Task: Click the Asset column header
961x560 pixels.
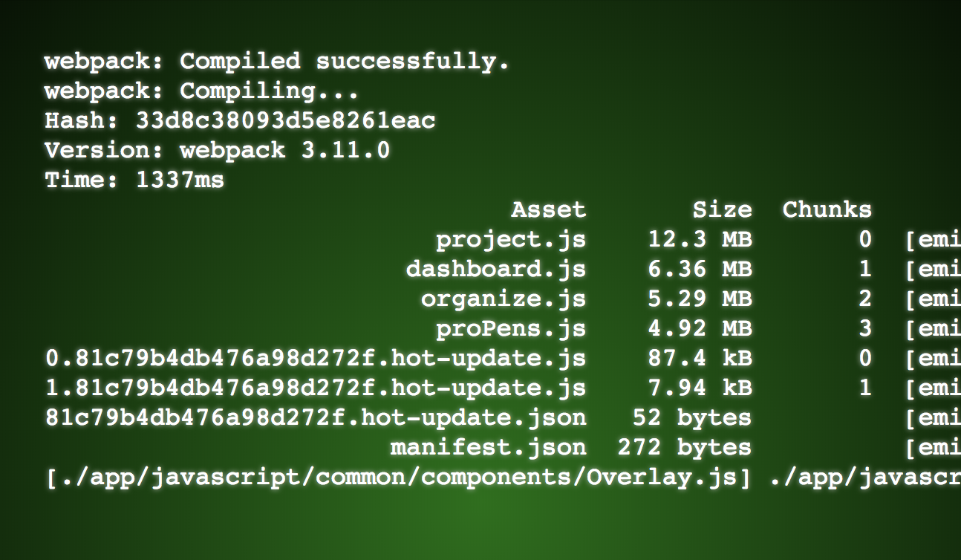Action: [548, 209]
